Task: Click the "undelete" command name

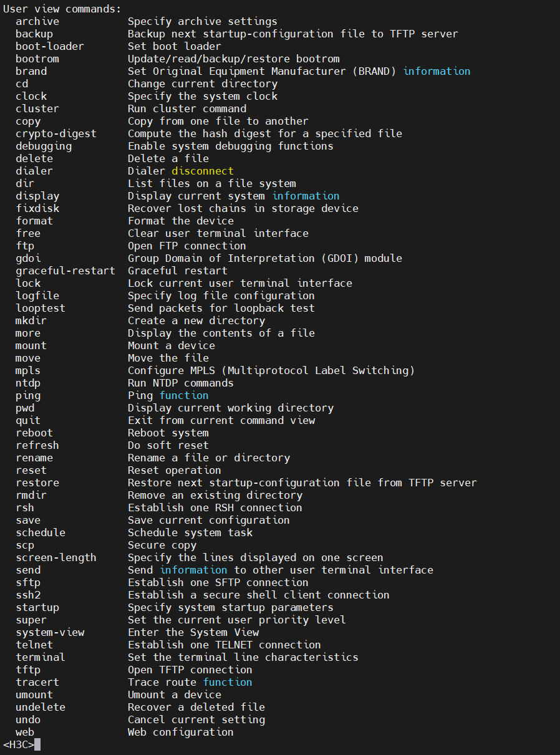Action: pyautogui.click(x=41, y=707)
